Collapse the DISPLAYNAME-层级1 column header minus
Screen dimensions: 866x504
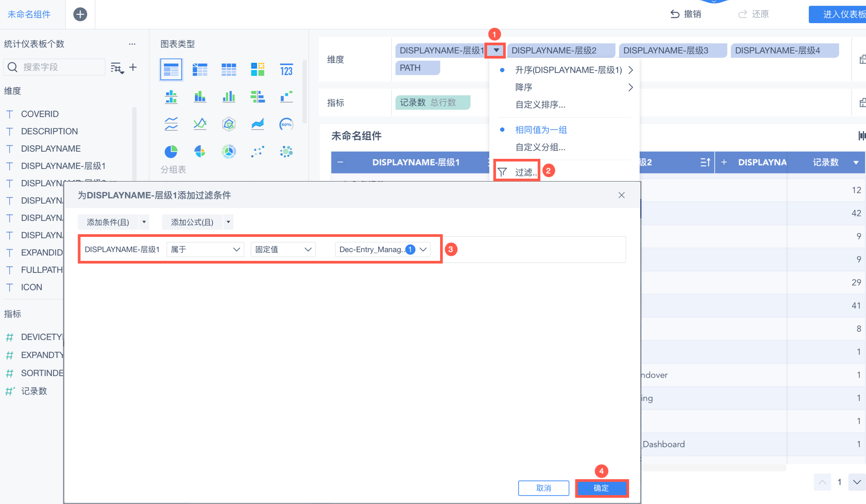click(x=340, y=162)
